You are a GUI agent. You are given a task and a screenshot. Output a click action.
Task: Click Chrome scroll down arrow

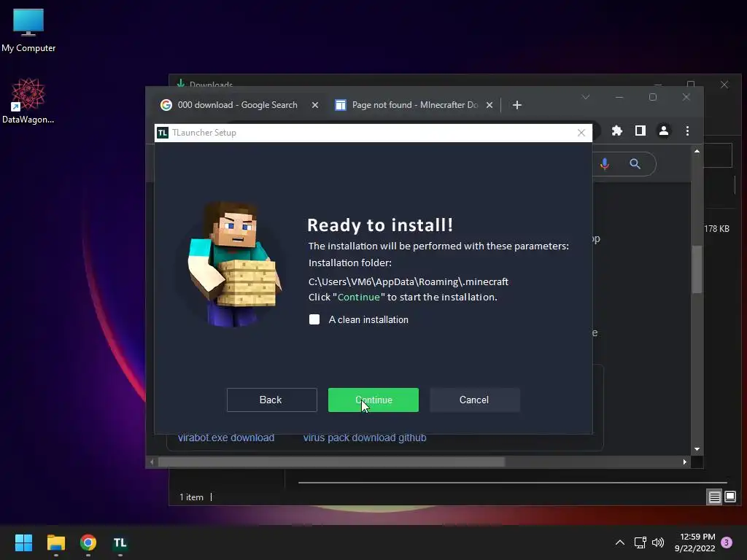697,449
